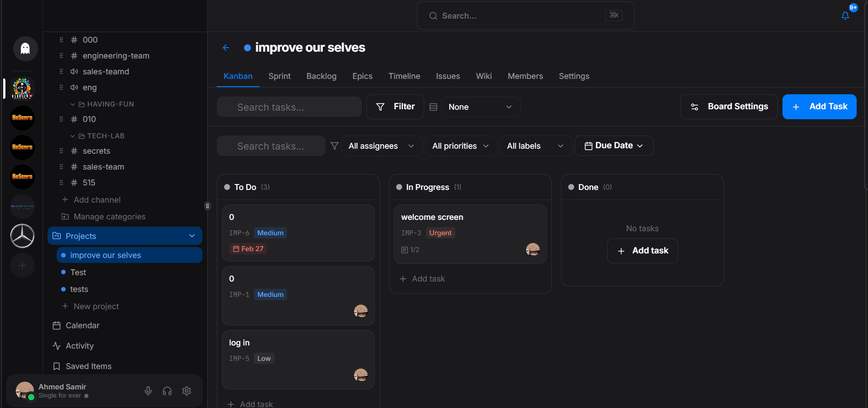Open the All assignees dropdown

coord(382,146)
